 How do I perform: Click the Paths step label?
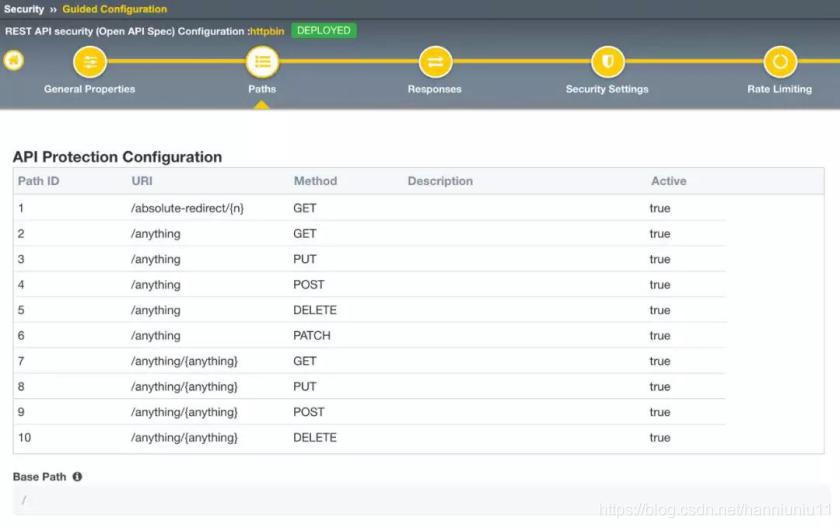[x=262, y=89]
